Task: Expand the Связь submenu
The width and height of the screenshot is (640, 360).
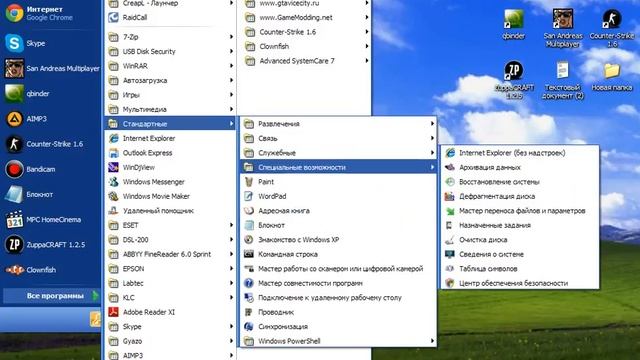Action: click(x=338, y=138)
